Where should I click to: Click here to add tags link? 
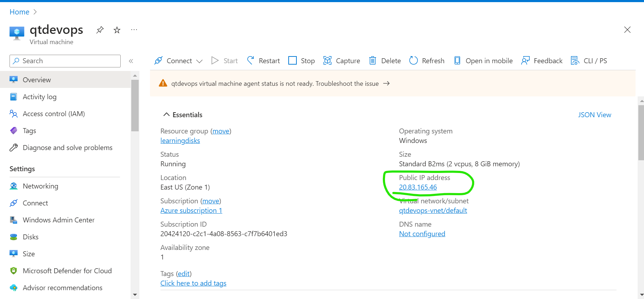[193, 283]
